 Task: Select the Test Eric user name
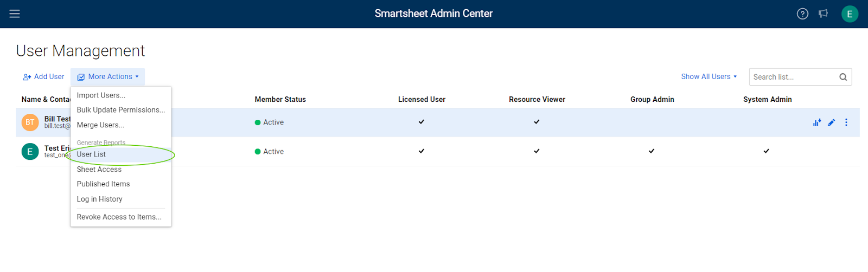[x=58, y=148]
